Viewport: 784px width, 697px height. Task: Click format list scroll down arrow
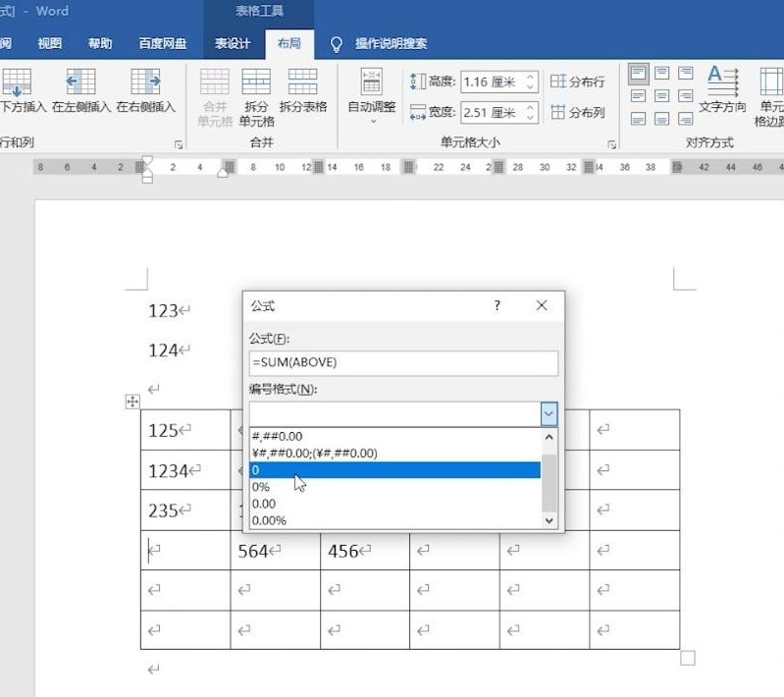point(549,520)
